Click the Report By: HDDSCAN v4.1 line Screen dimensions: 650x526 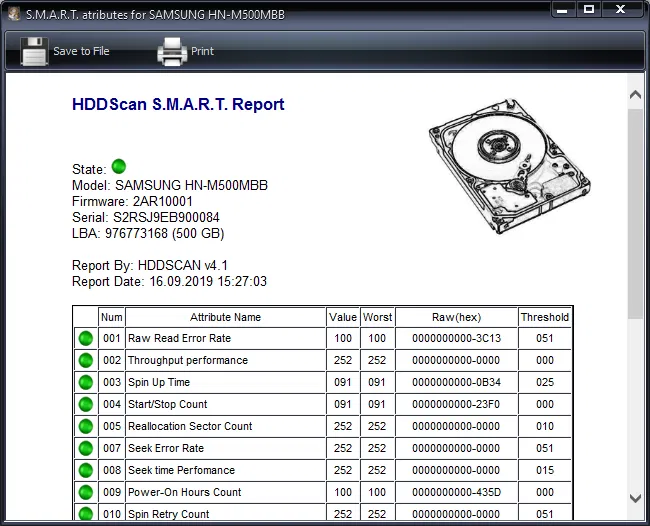coord(150,265)
